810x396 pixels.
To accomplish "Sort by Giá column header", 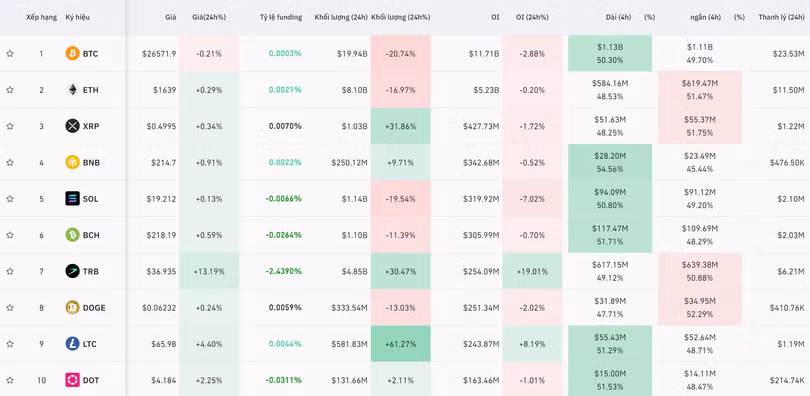I will coord(170,17).
